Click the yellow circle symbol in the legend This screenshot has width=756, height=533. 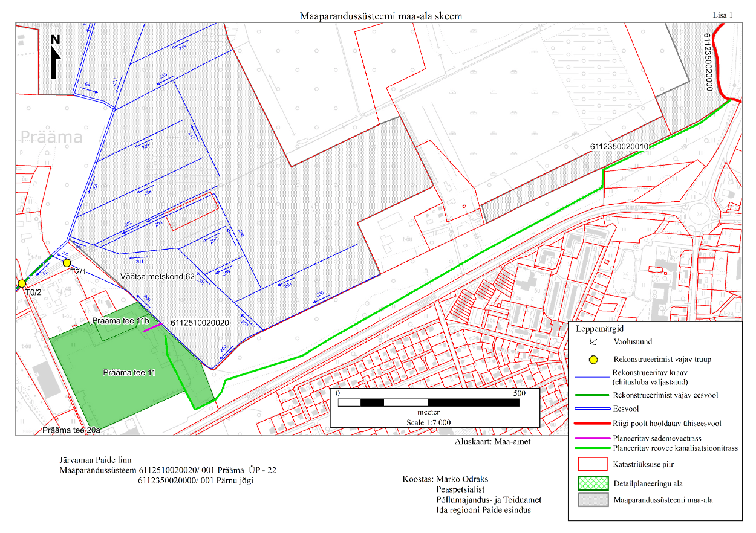pyautogui.click(x=593, y=359)
